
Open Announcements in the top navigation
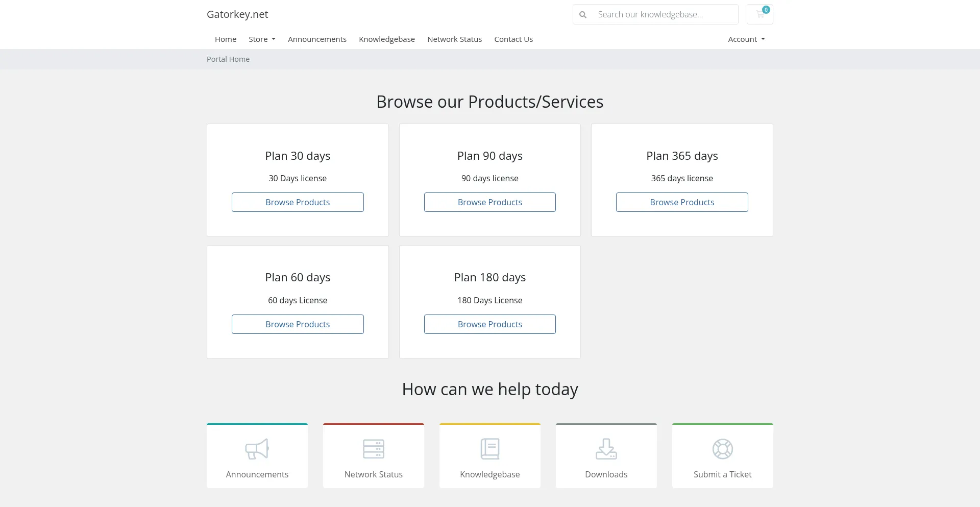click(317, 39)
